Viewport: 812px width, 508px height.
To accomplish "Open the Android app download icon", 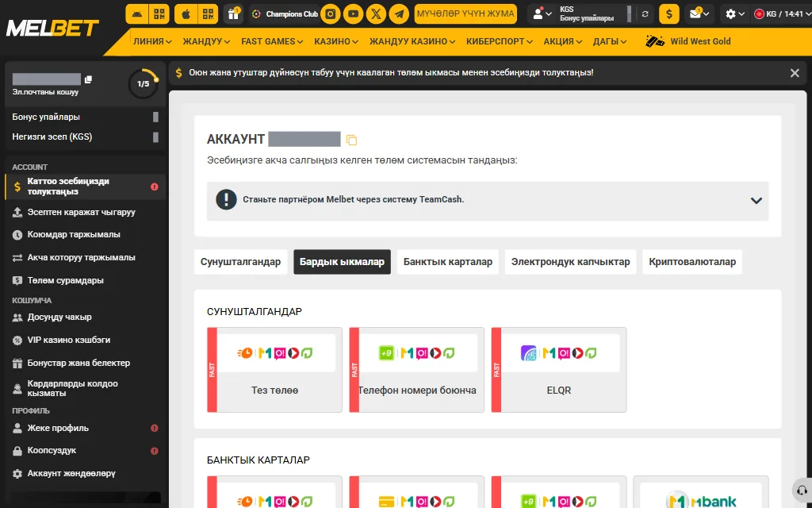I will click(x=136, y=14).
